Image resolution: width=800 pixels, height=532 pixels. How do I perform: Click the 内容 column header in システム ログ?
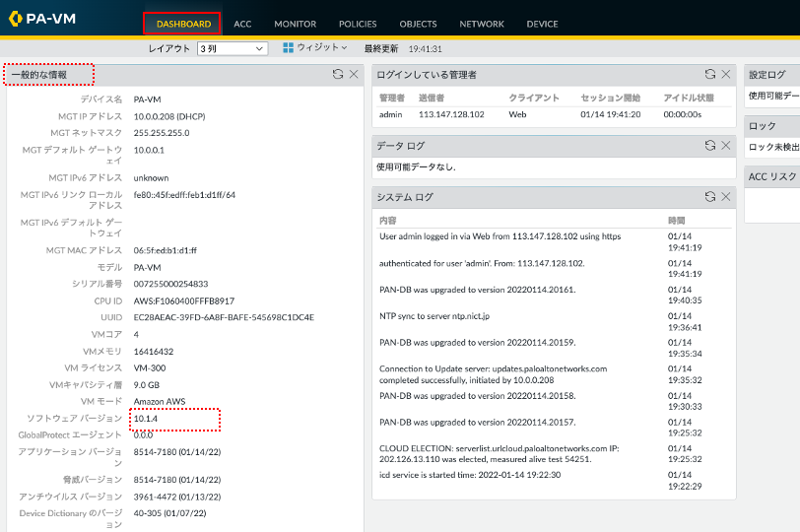pyautogui.click(x=388, y=221)
